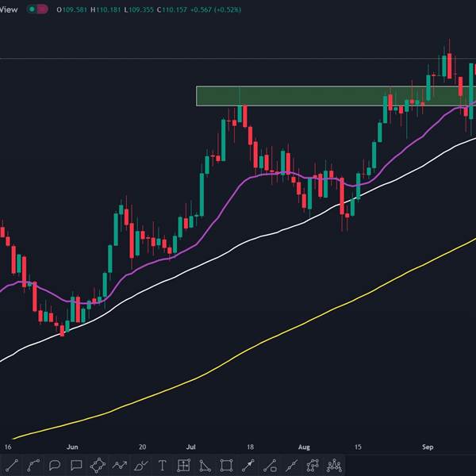Click the '18' time axis label

250,447
